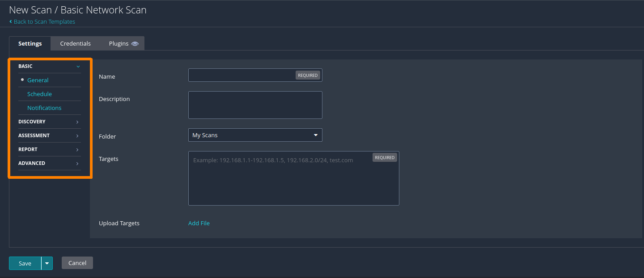Click the Cancel button
The width and height of the screenshot is (644, 278).
pyautogui.click(x=77, y=263)
